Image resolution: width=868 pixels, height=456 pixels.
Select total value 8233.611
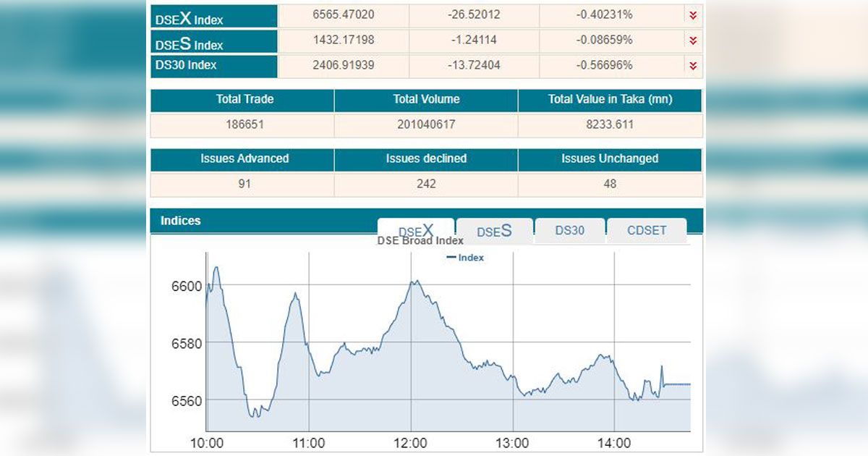[x=610, y=124]
